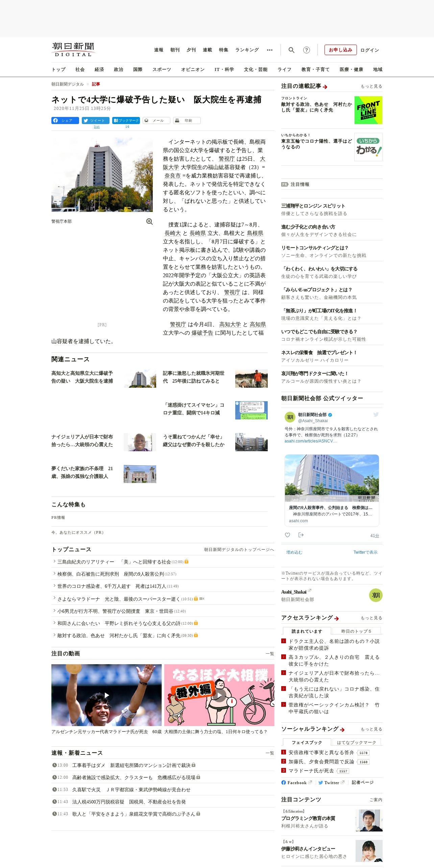Open the more menu three-dots icon

(x=269, y=50)
